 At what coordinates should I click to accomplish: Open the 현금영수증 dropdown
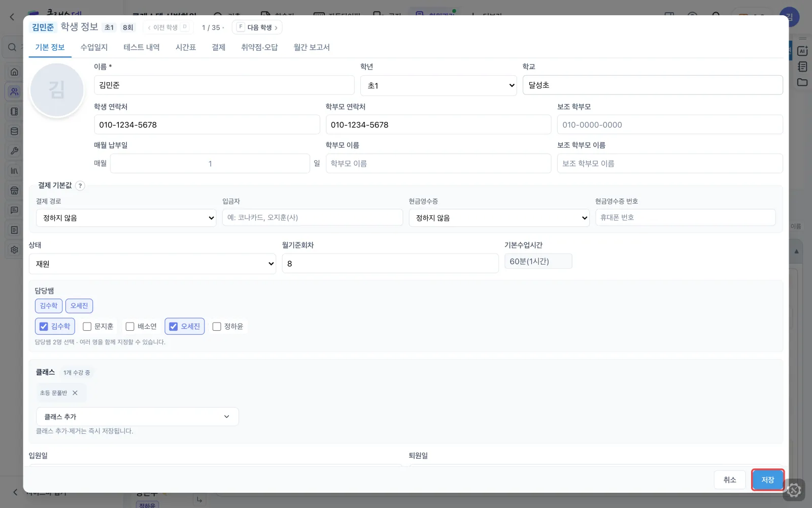[x=499, y=218]
